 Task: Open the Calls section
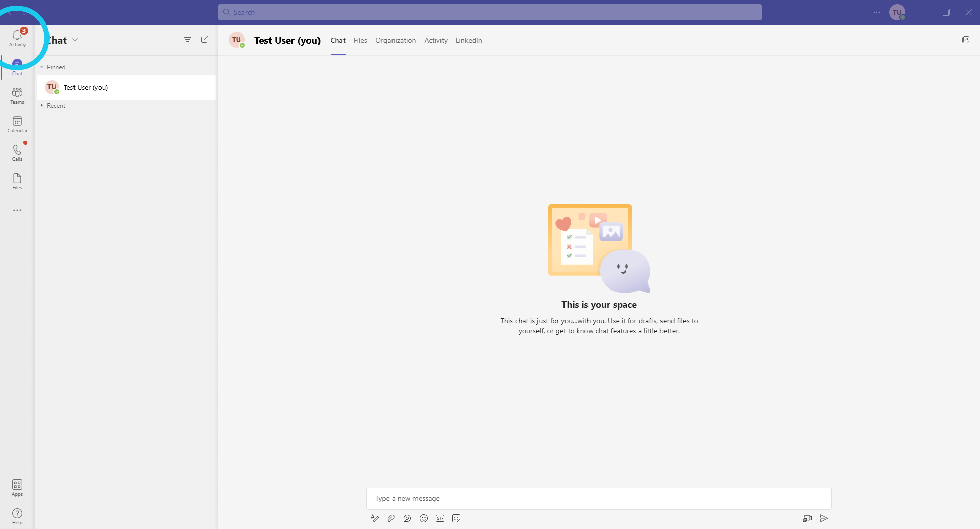tap(17, 152)
